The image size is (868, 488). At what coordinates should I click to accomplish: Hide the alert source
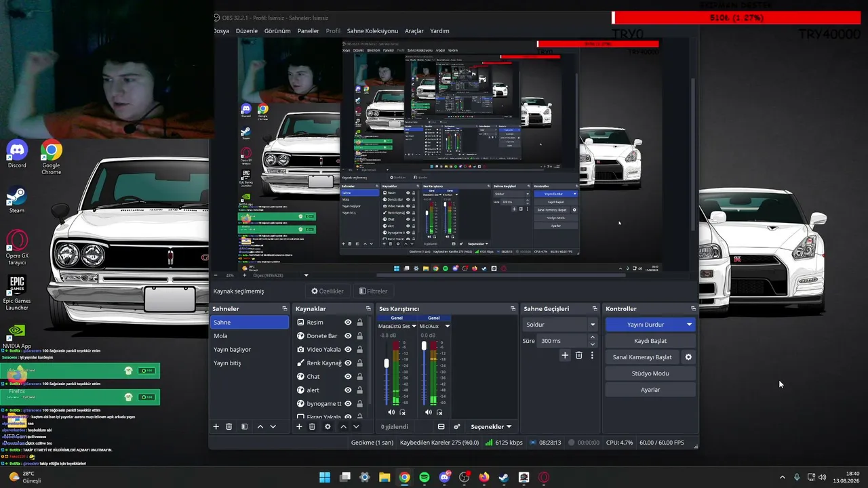[x=348, y=390]
